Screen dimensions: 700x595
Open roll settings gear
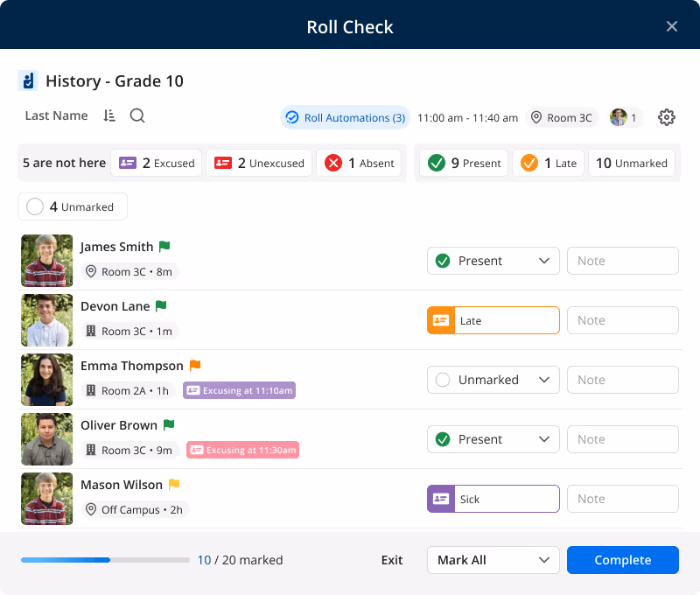pos(666,117)
